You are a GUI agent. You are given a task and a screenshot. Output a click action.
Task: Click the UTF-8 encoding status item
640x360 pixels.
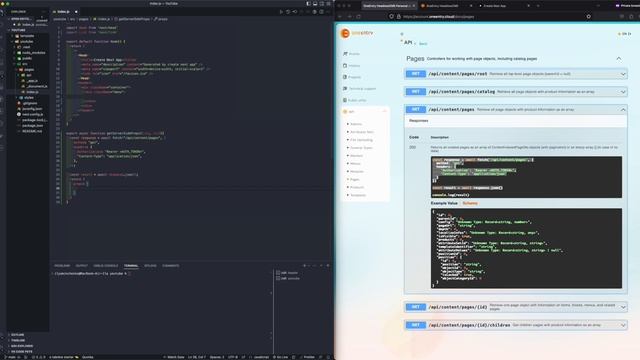233,357
